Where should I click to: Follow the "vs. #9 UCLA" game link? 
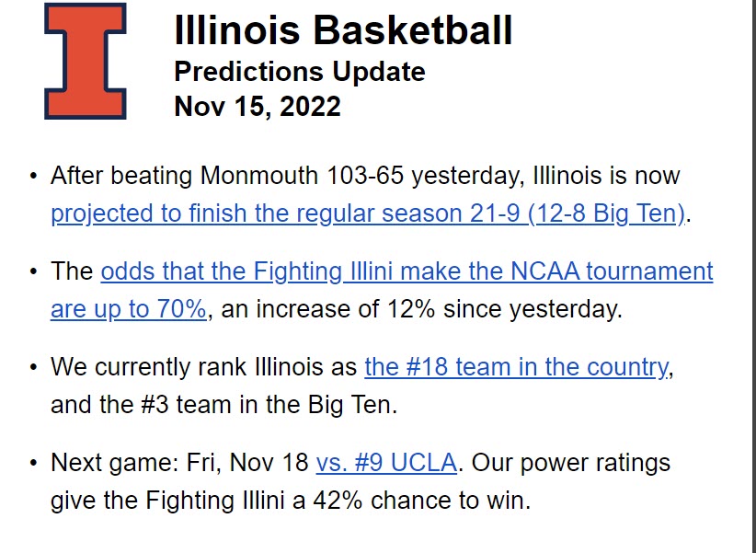pyautogui.click(x=386, y=462)
